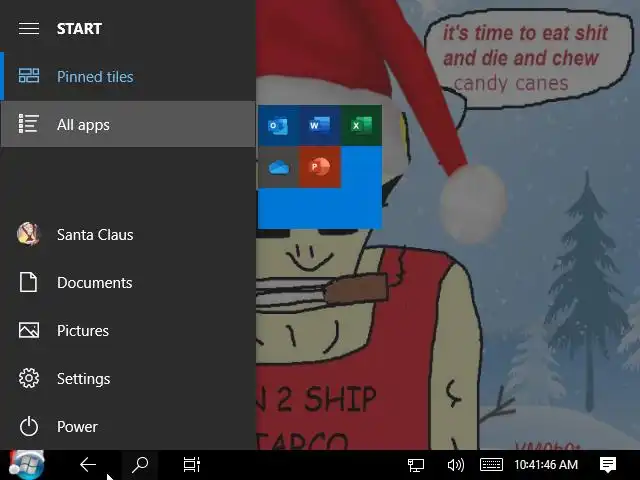
Task: Launch the Word tile
Action: tap(320, 125)
